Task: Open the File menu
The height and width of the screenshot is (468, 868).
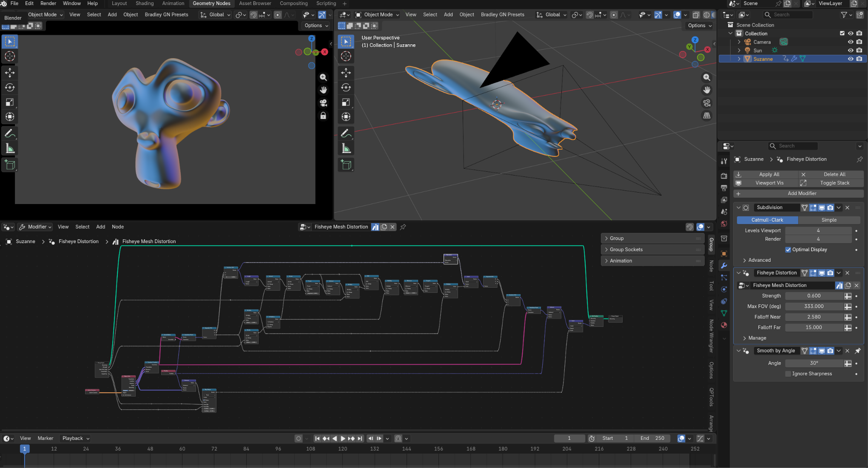Action: click(x=14, y=3)
